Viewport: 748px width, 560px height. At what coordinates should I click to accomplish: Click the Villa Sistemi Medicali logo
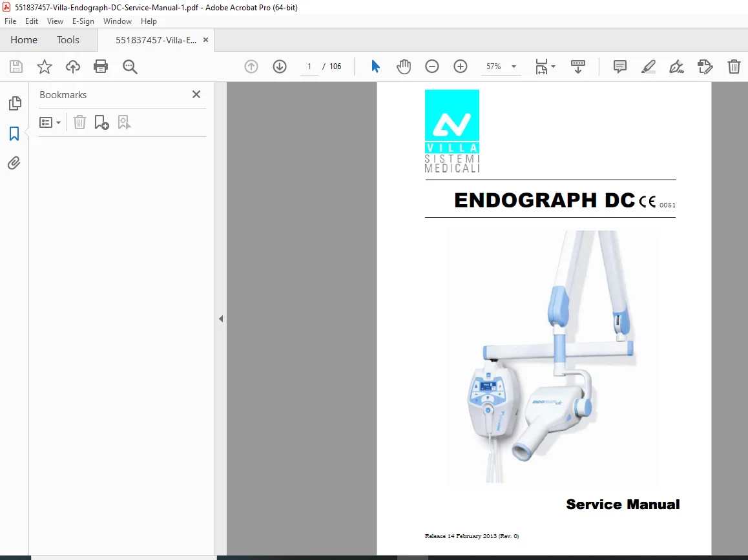pyautogui.click(x=452, y=131)
